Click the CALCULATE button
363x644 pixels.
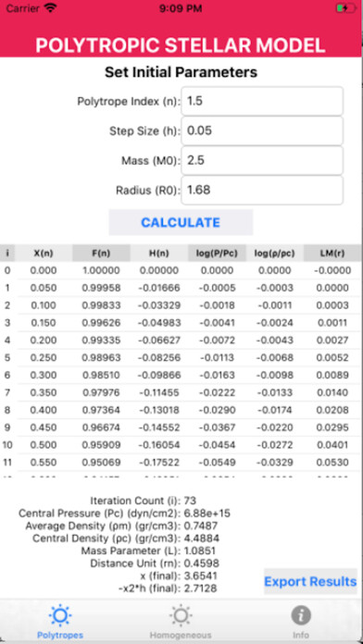(181, 222)
